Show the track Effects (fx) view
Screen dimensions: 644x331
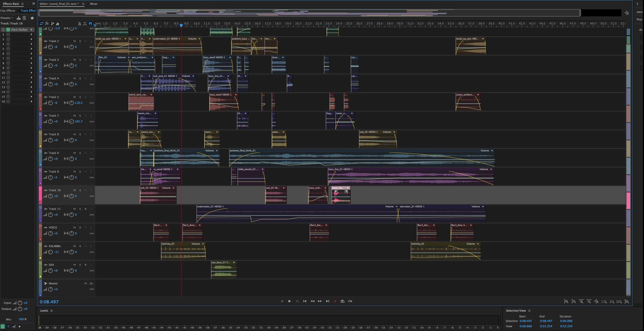pyautogui.click(x=47, y=23)
